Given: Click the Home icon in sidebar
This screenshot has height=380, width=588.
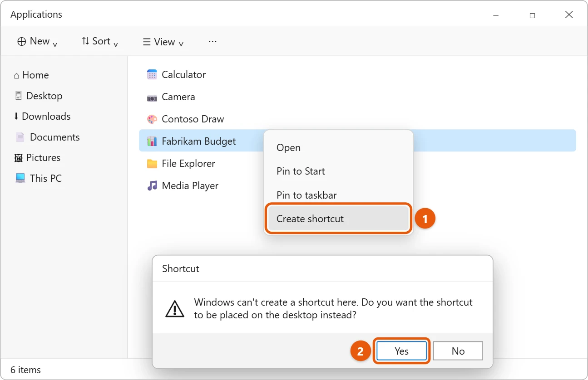Looking at the screenshot, I should pos(17,75).
